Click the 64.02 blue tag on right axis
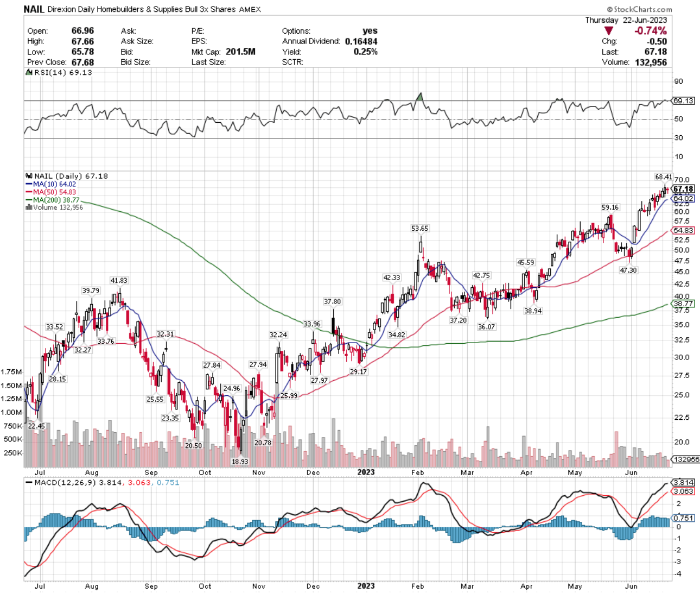Image resolution: width=700 pixels, height=593 pixels. (x=684, y=199)
